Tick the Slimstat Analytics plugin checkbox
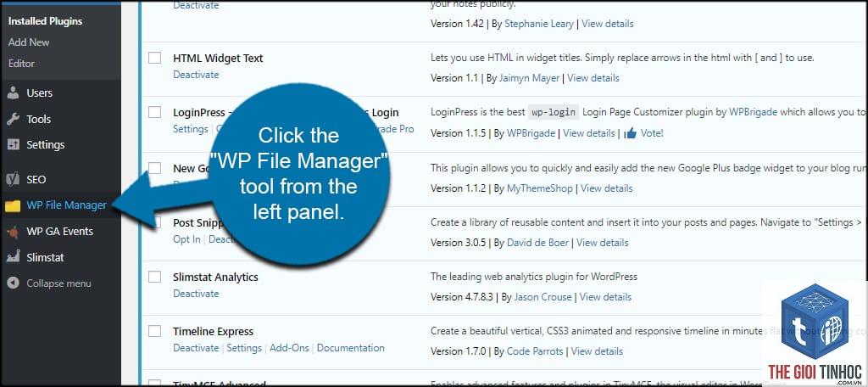 click(x=155, y=277)
